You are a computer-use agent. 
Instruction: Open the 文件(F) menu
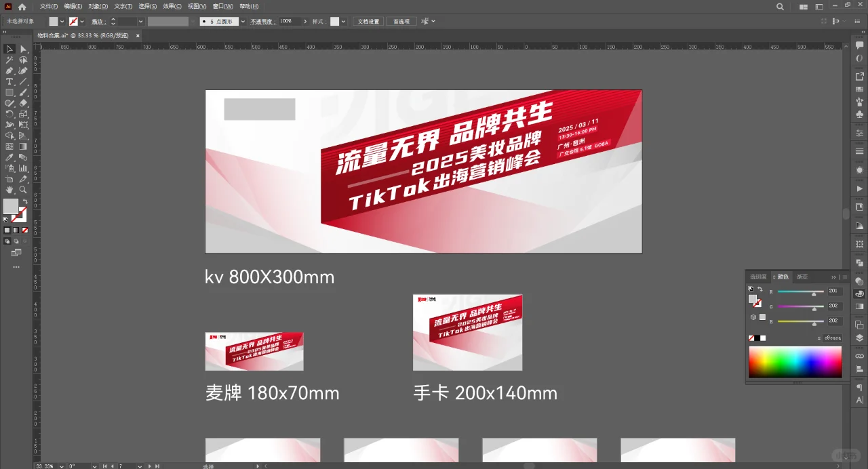(x=49, y=6)
